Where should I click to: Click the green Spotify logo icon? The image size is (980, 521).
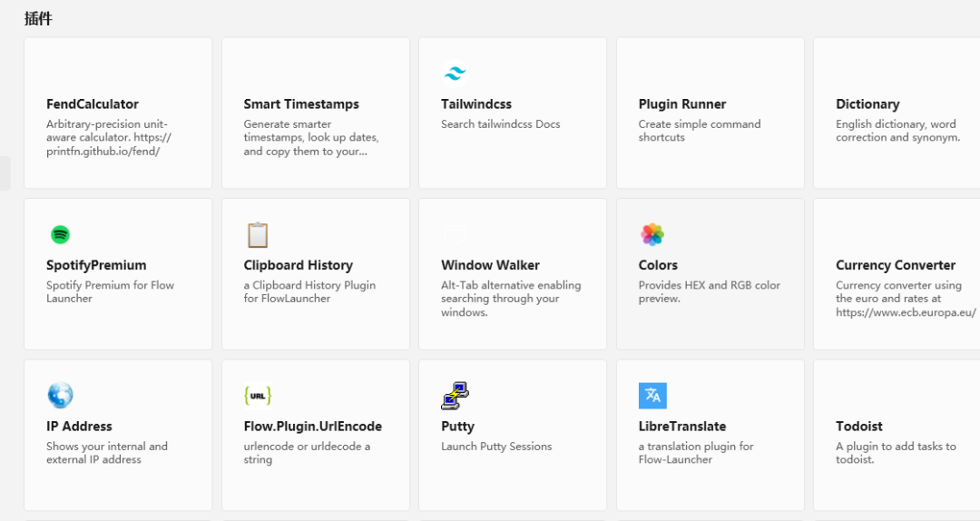pyautogui.click(x=60, y=234)
